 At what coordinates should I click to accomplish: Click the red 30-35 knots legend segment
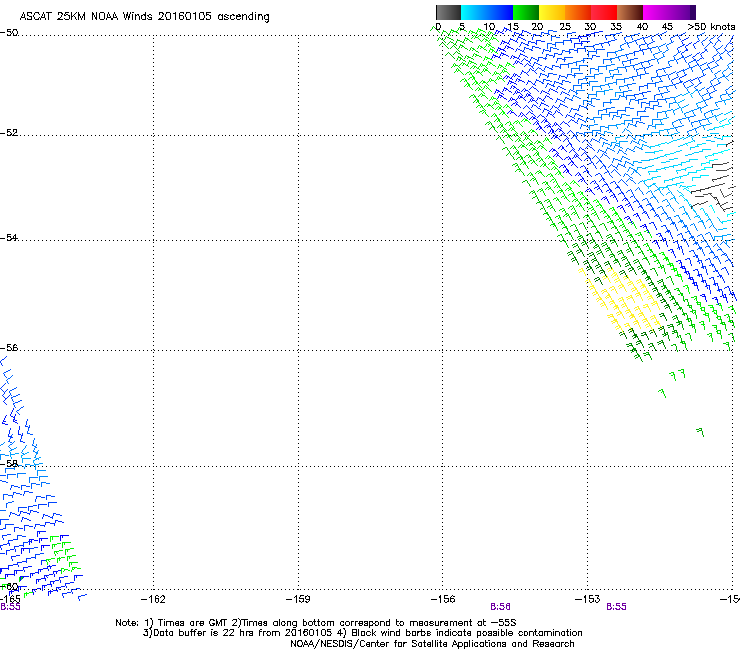[x=604, y=12]
